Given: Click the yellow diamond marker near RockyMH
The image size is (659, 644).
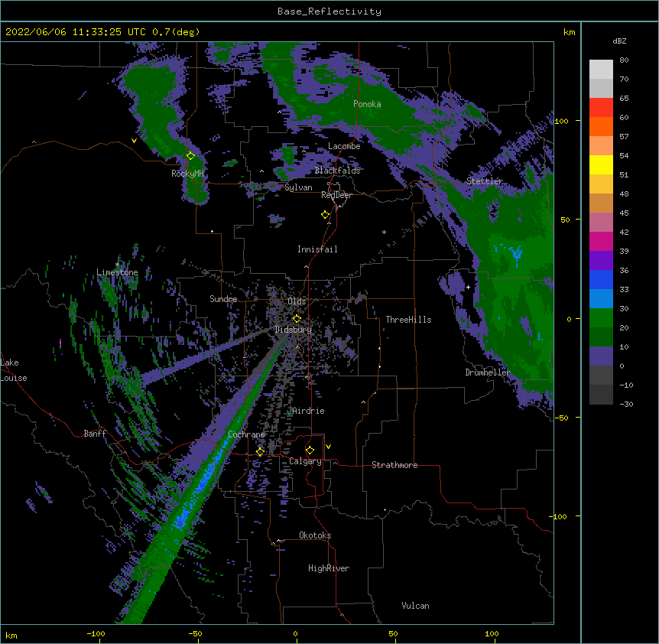Looking at the screenshot, I should (190, 156).
